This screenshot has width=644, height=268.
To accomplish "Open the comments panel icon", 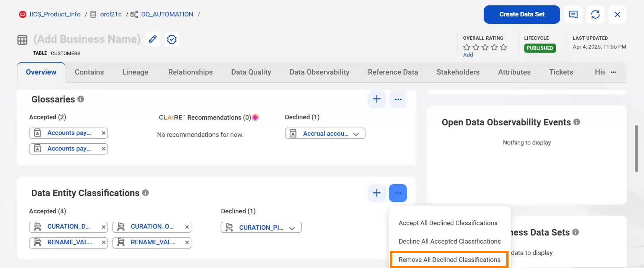I will [573, 15].
